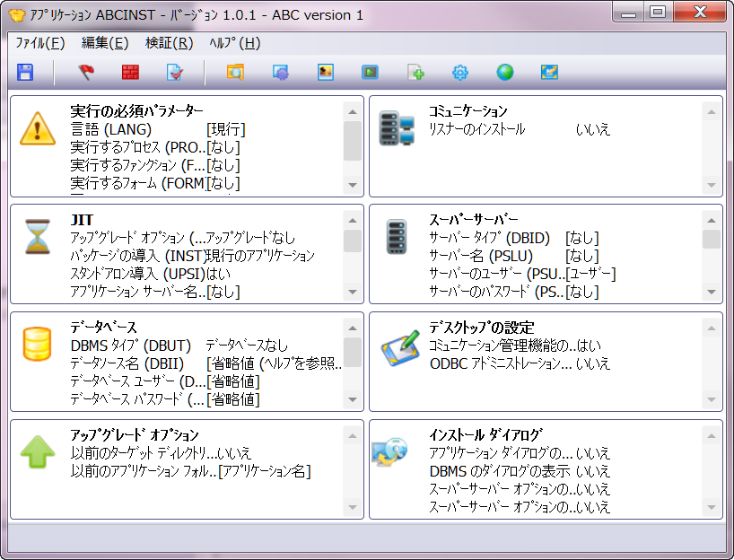Viewport: 734px width, 560px height.
Task: Select the 以前のターゲット ディレクトリ row
Action: [161, 453]
